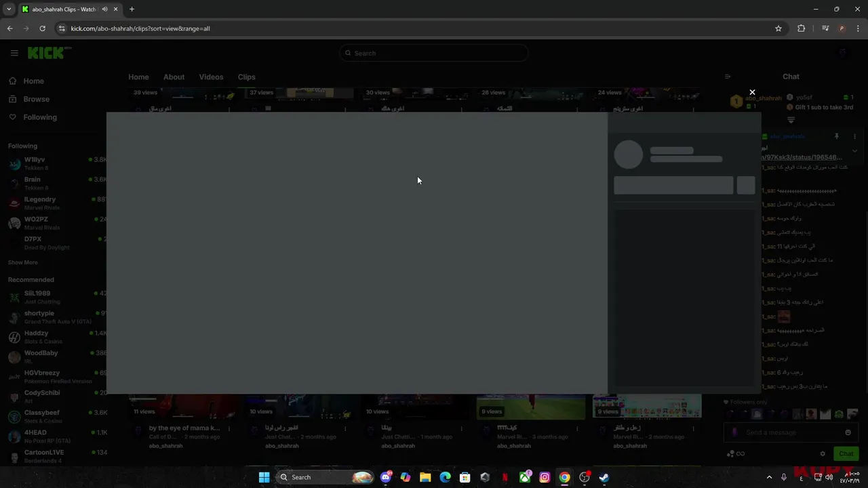Collapse the chat panel icon
Viewport: 868px width, 488px height.
[x=728, y=77]
